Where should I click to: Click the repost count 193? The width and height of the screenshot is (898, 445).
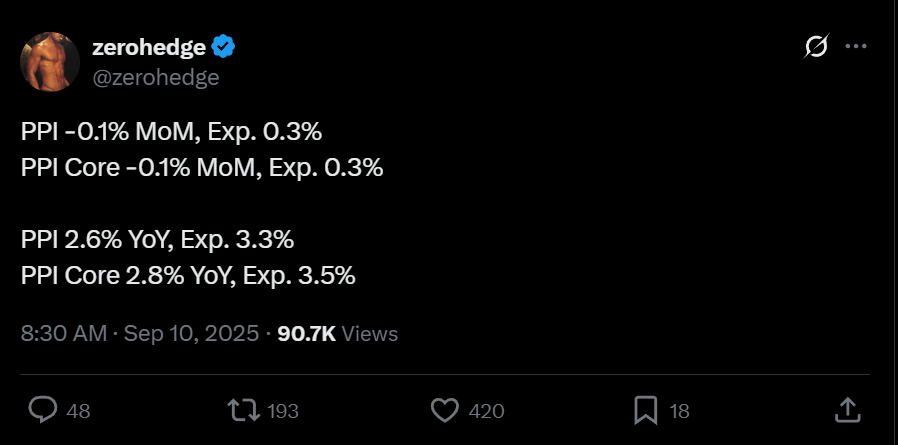tap(283, 411)
